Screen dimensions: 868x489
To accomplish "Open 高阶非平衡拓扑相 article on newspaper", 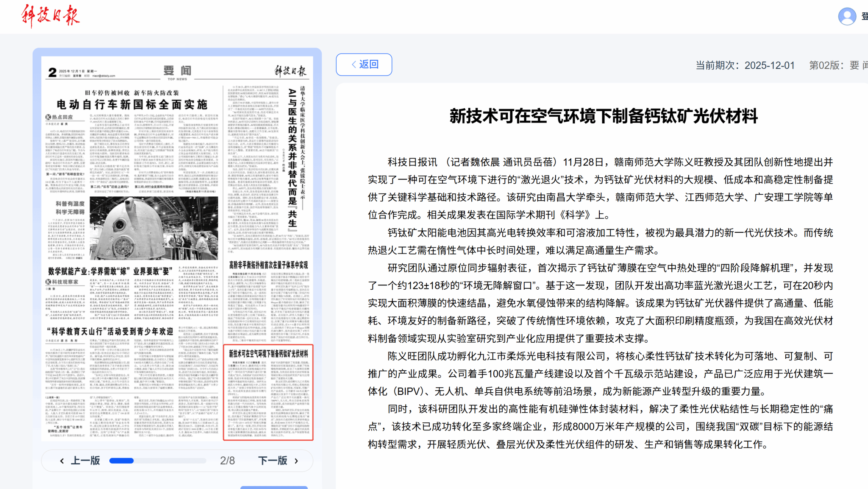I will 268,265.
